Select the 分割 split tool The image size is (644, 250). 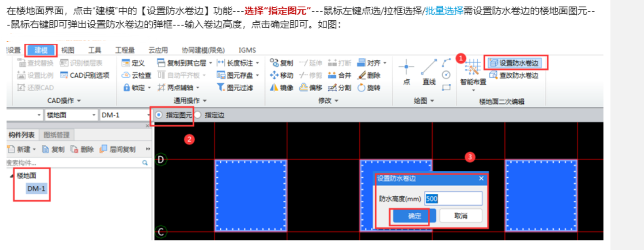339,87
